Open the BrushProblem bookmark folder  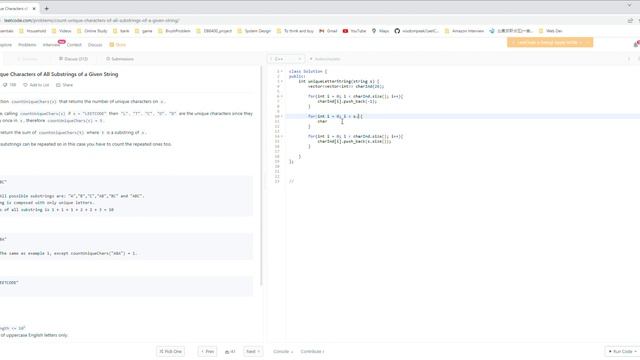(174, 31)
